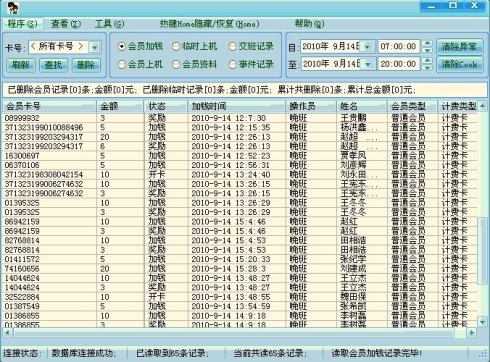
Task: Sort by 姓名 column header
Action: [362, 106]
